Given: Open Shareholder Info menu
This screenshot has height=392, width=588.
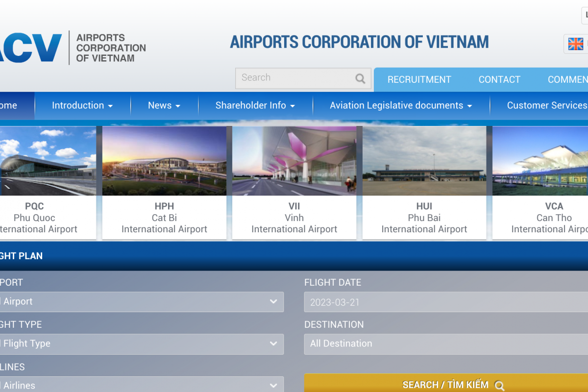Looking at the screenshot, I should click(255, 105).
